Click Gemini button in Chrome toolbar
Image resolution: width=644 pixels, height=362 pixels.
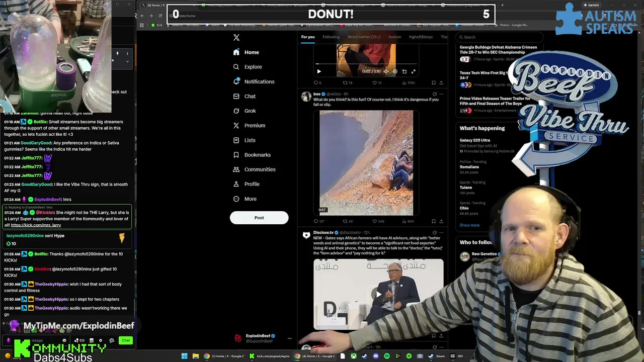pyautogui.click(x=591, y=5)
